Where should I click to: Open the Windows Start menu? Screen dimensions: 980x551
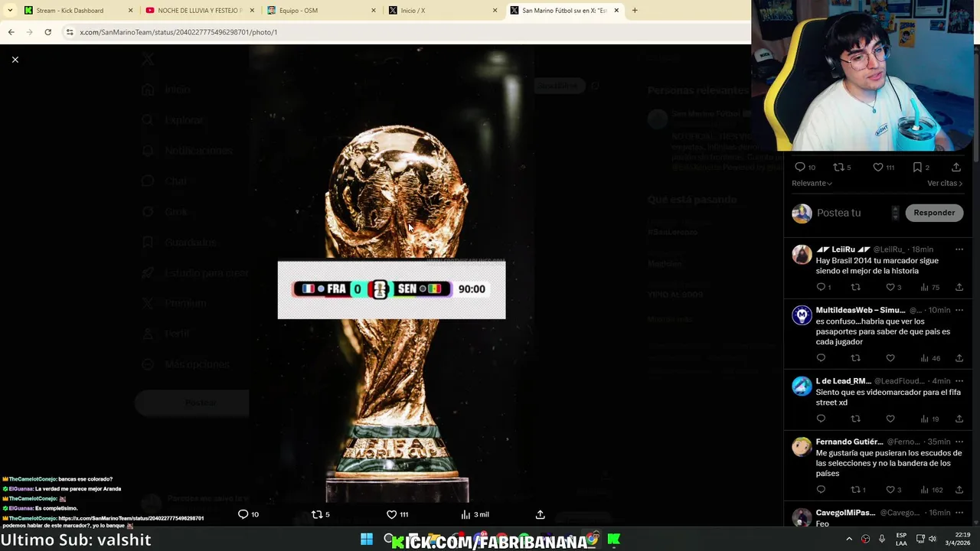367,540
